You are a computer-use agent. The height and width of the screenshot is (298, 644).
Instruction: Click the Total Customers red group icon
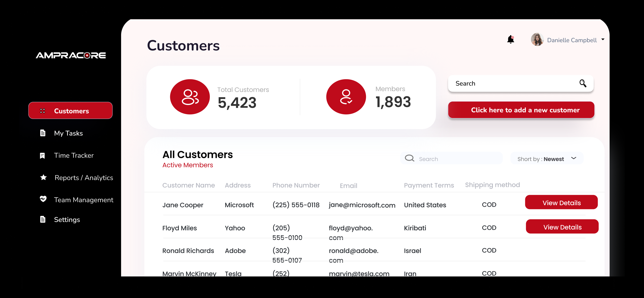tap(189, 97)
